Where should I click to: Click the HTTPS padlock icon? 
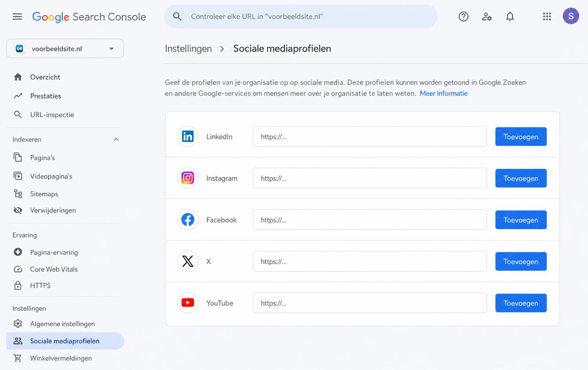pos(18,285)
